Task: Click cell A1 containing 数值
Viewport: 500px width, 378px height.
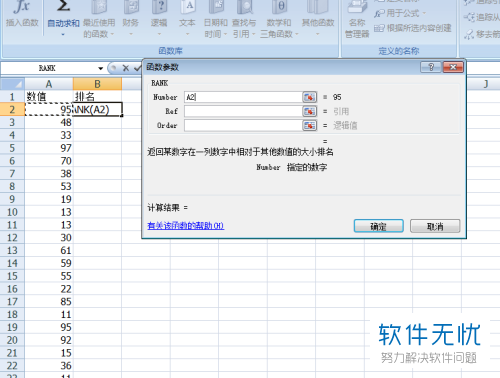Action: coord(49,97)
